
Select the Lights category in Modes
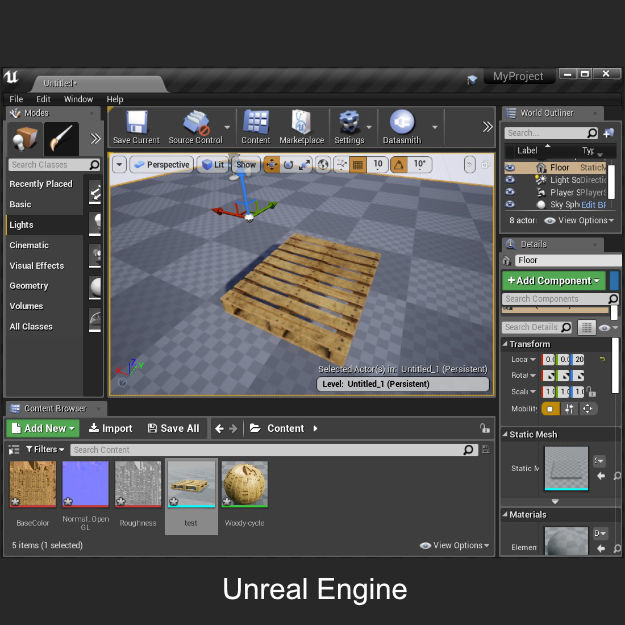click(x=44, y=225)
